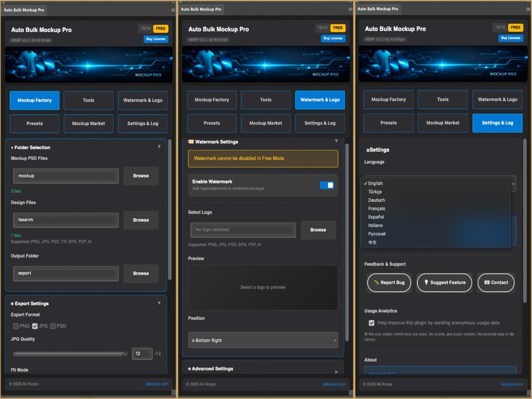Select Deutsch from the Language list
Screen dimensions: 532x399
click(376, 200)
